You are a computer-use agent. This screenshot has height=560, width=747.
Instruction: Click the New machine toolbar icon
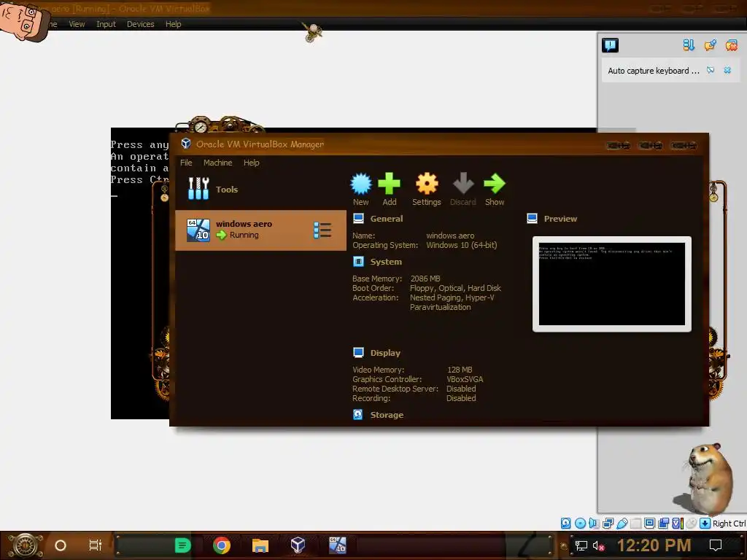click(x=360, y=184)
